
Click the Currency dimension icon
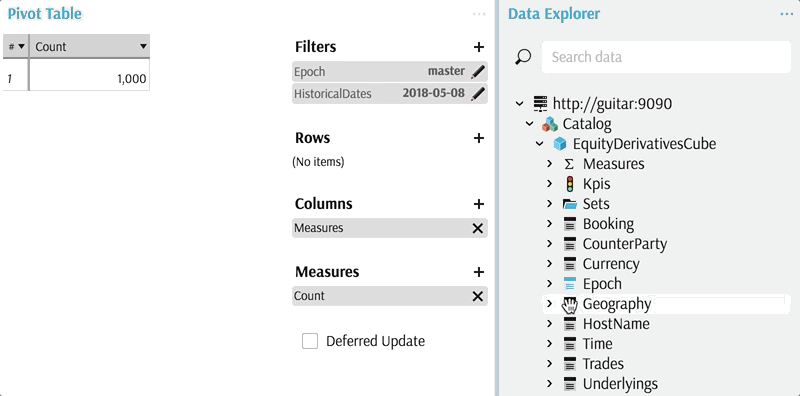click(x=570, y=264)
